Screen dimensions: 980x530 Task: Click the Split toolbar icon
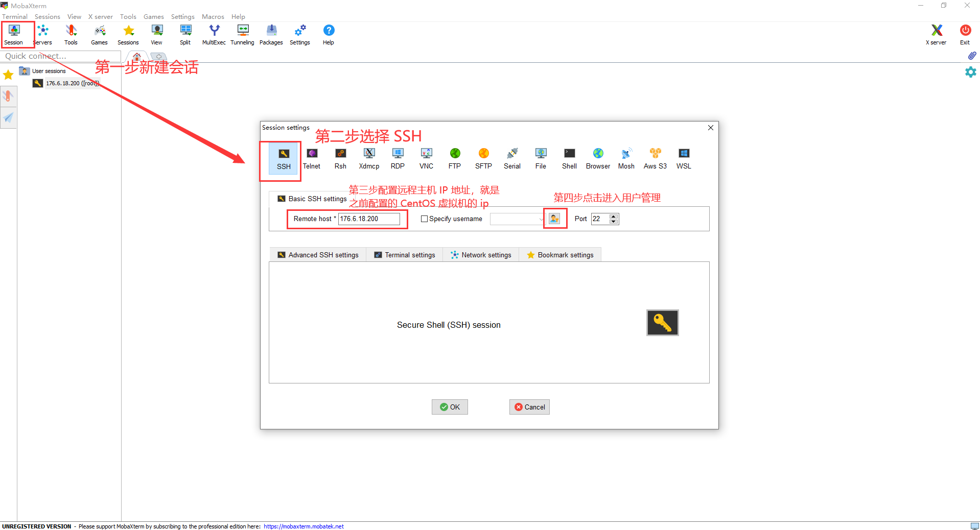coord(185,35)
